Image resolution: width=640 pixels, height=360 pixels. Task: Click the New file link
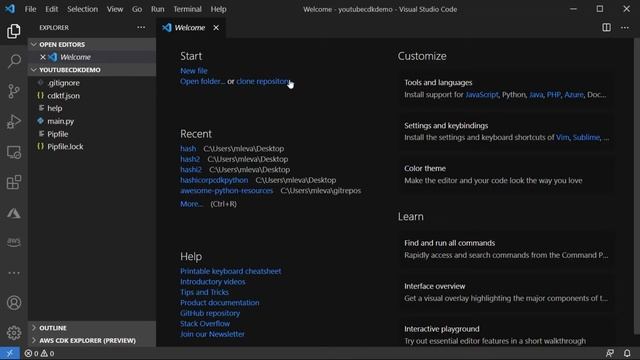(194, 71)
